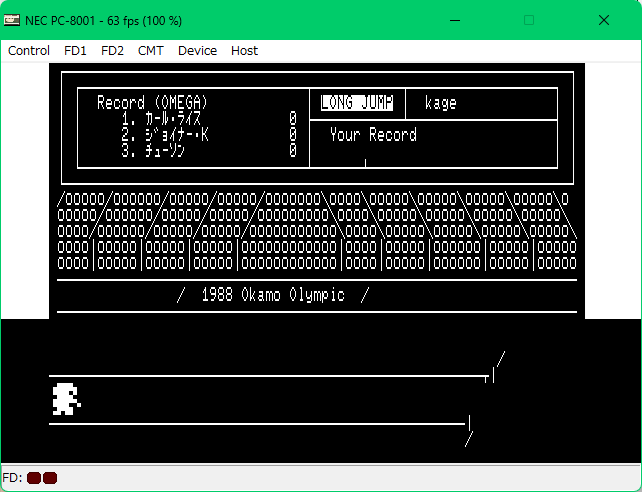
Task: Close the NEC PC-8001 emulator window
Action: point(603,20)
